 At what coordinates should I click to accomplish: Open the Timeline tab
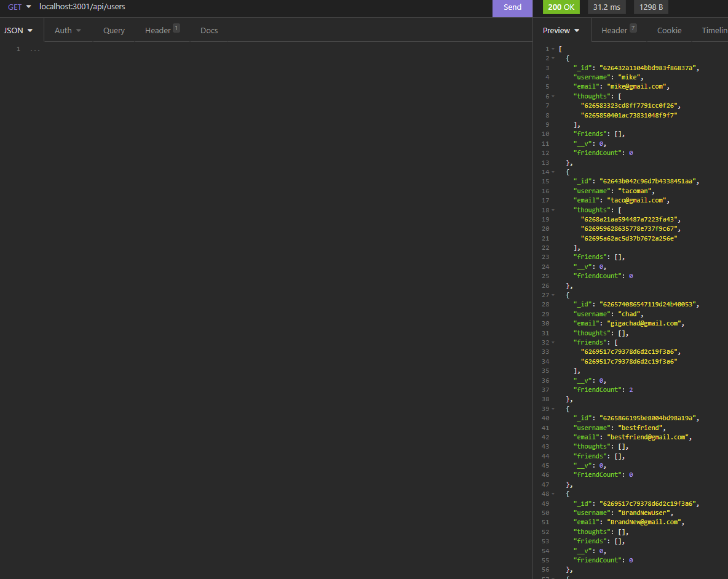tap(713, 30)
